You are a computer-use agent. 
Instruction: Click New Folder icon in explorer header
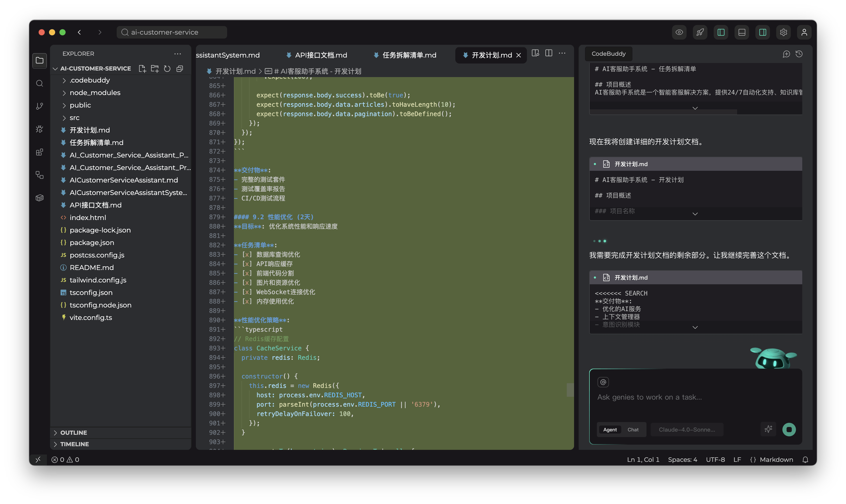pos(155,69)
